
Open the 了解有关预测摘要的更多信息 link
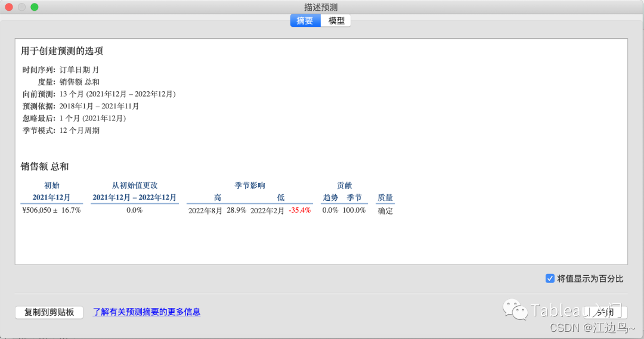pos(147,312)
